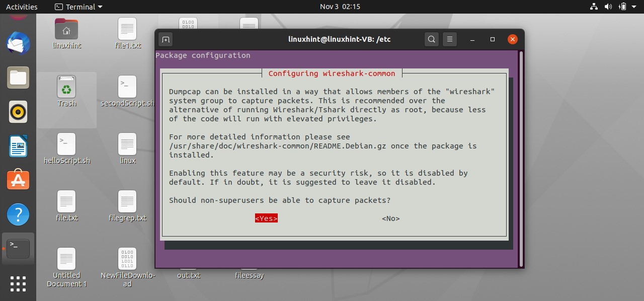Screen dimensions: 644x301
Task: Open the Activities overview
Action: pyautogui.click(x=22, y=7)
